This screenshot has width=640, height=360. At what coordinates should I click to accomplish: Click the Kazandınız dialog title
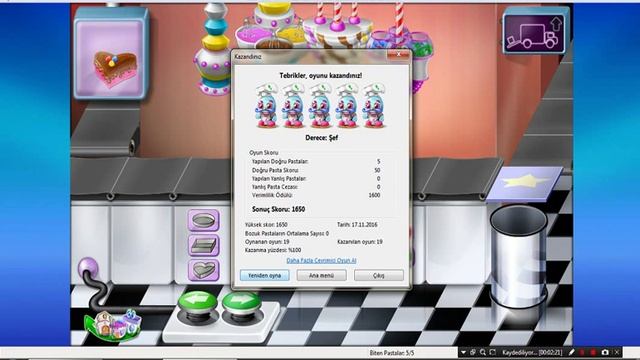[248, 57]
